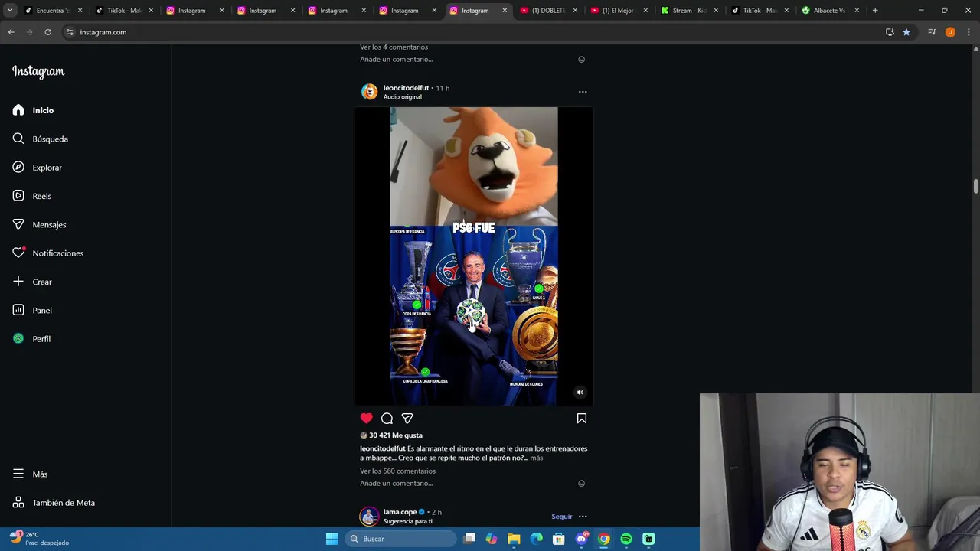Open emoji picker under leoncitodelfut post

click(x=582, y=484)
